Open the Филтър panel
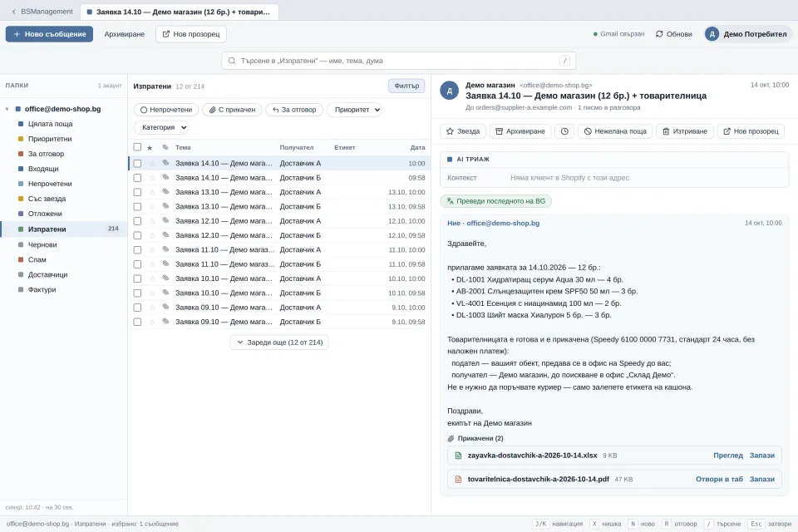This screenshot has height=532, width=798. 406,86
